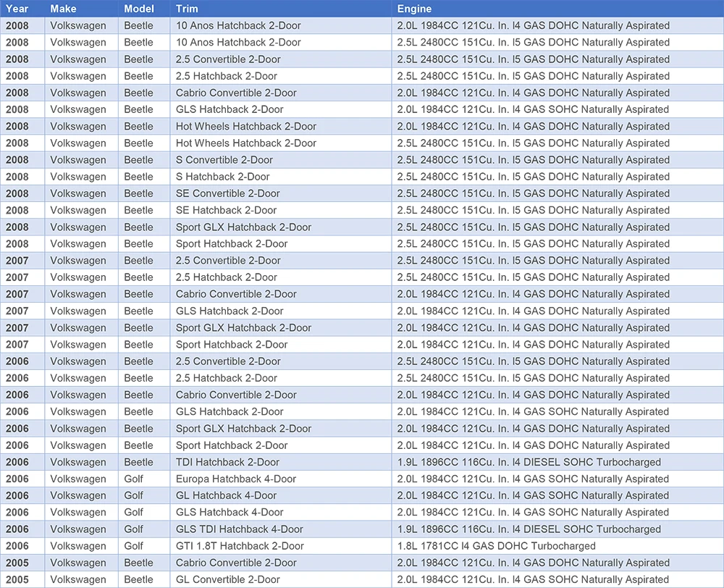Select 2008 '2.5 Hatchback 2-Door' trim cell
This screenshot has height=588, width=724.
281,76
